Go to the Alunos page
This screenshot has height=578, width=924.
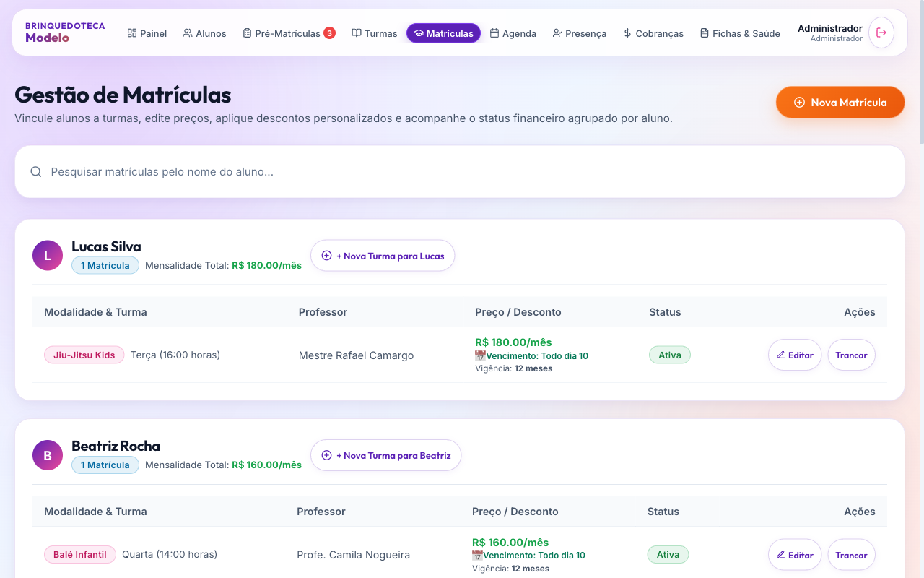(204, 33)
